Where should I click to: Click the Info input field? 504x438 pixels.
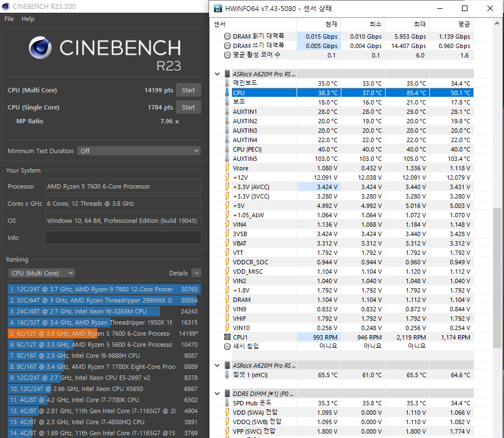[123, 238]
